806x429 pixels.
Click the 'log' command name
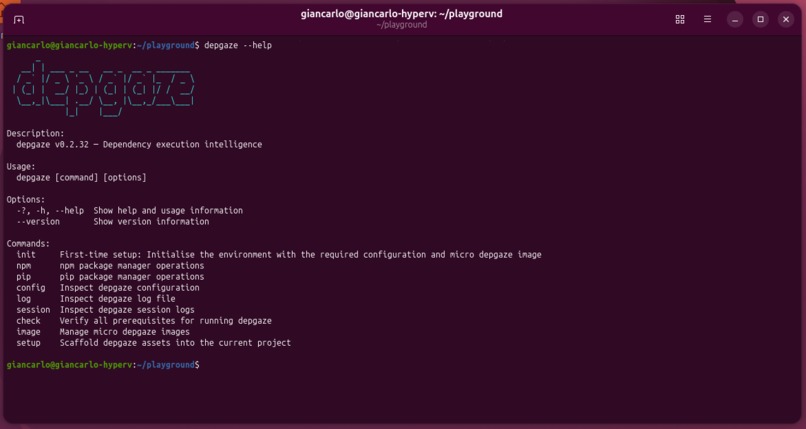click(24, 299)
